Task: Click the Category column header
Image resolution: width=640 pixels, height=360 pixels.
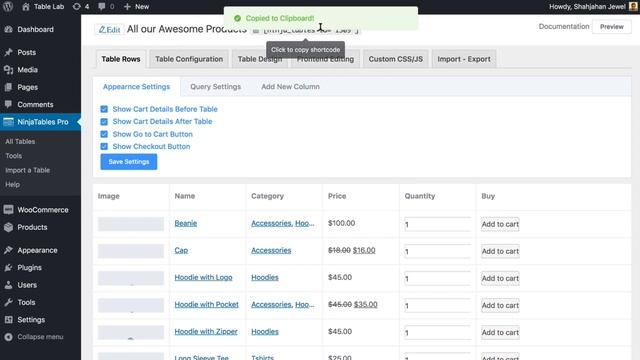Action: (267, 196)
